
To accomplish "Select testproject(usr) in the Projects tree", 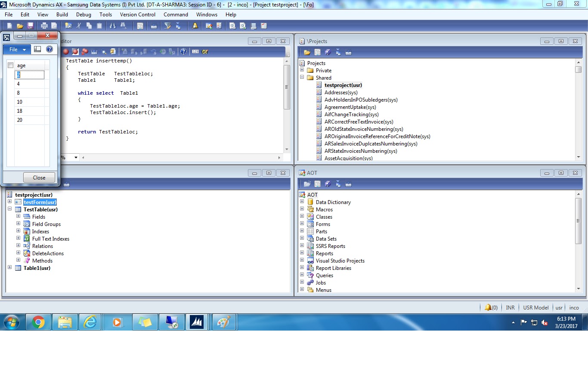I will (x=342, y=85).
